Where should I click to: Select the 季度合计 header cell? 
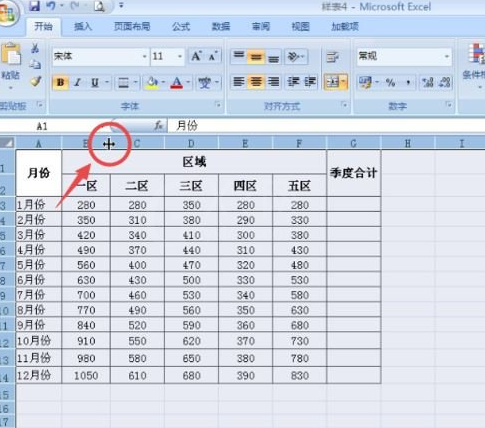coord(354,173)
